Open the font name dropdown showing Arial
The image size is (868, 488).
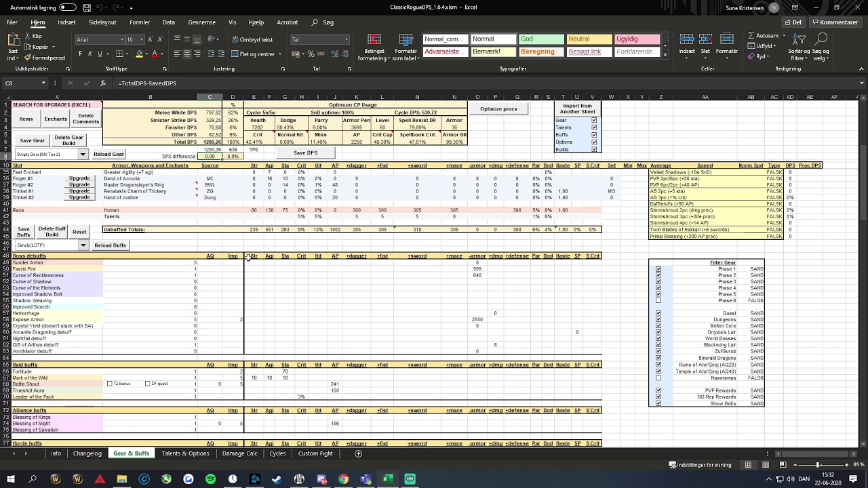tap(121, 40)
